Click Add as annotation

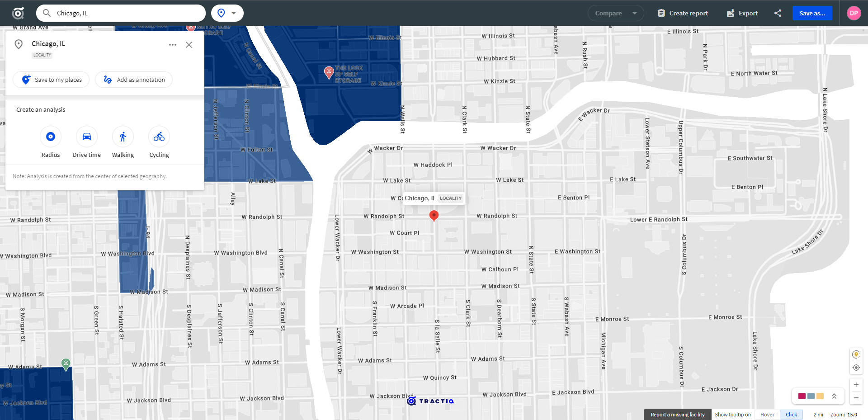[134, 80]
